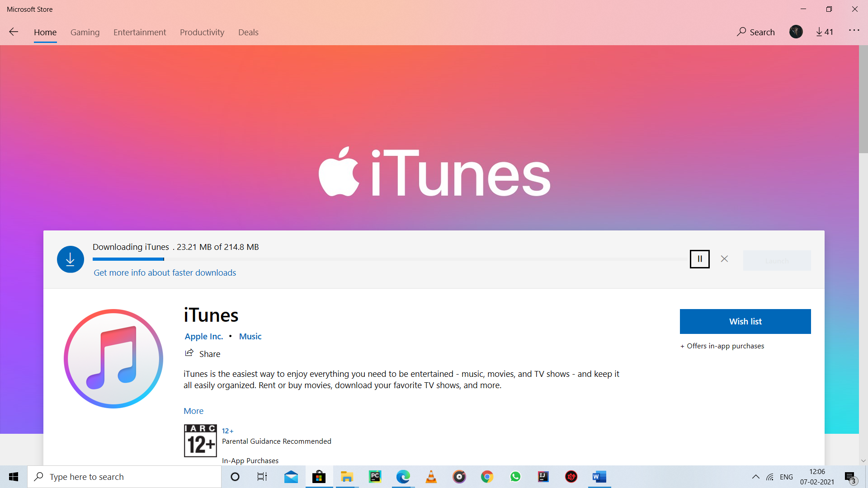Click the greyed-out Launch button
This screenshot has height=488, width=868.
777,261
